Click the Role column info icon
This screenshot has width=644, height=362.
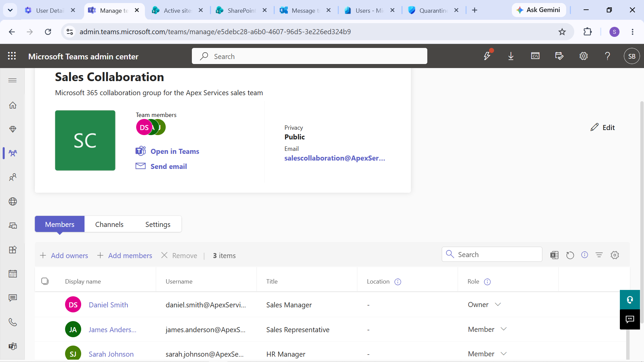(x=487, y=282)
